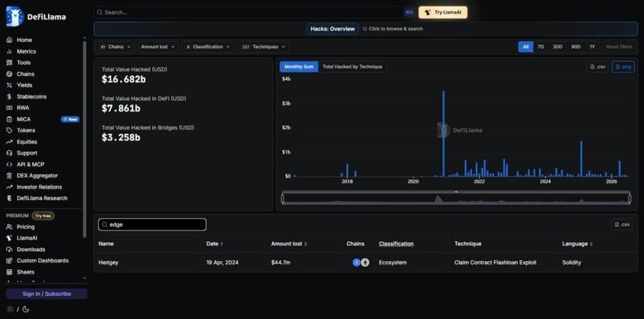Click the Equities trend icon
Image resolution: width=644 pixels, height=319 pixels.
(x=9, y=142)
